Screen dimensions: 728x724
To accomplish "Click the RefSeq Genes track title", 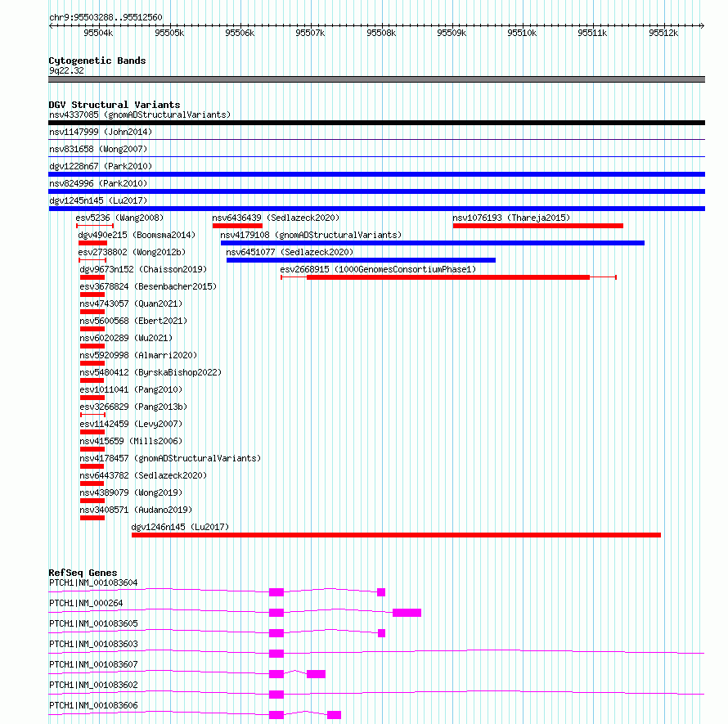I will click(83, 573).
